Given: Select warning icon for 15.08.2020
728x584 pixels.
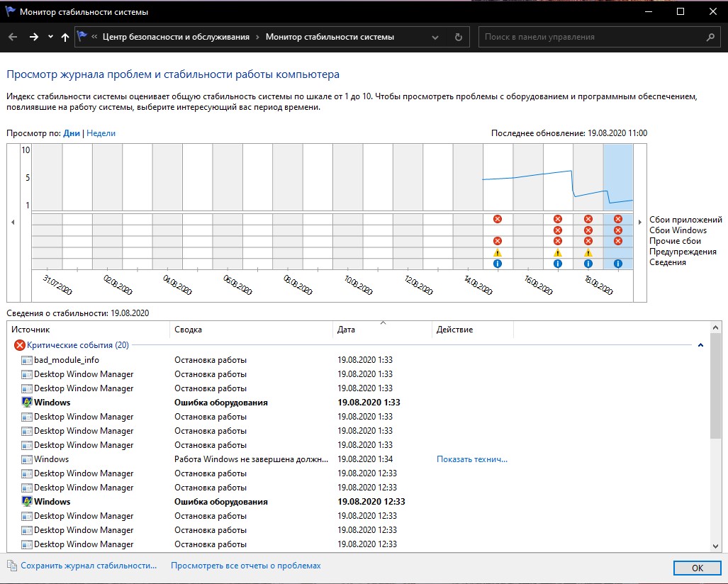Looking at the screenshot, I should pyautogui.click(x=498, y=252).
